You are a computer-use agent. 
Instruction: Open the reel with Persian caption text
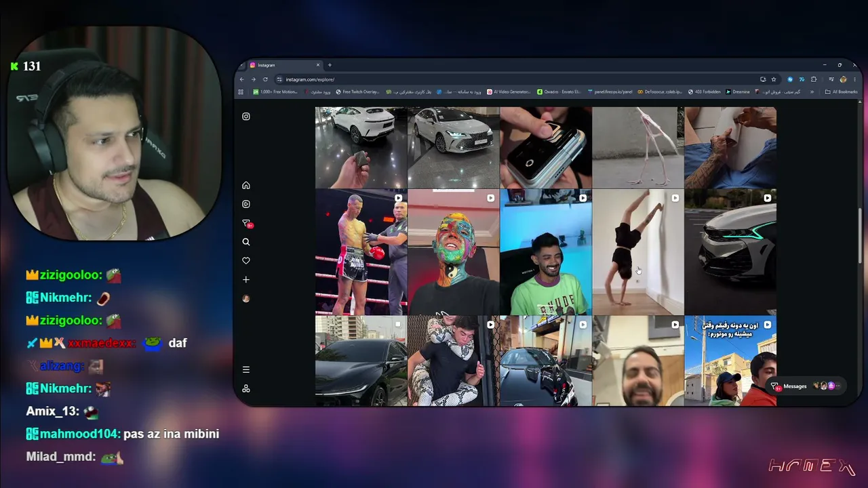coord(730,361)
